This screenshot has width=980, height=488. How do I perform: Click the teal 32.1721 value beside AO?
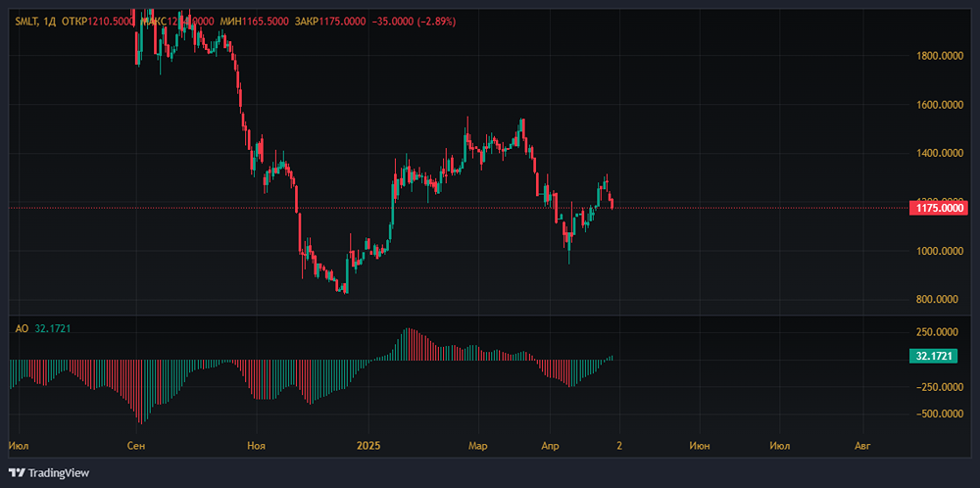[52, 328]
